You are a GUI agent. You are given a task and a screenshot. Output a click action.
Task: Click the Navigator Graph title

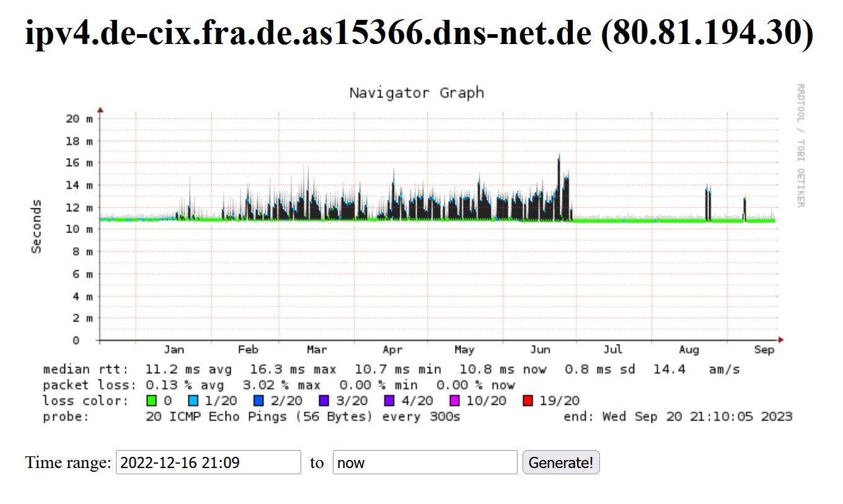[417, 93]
